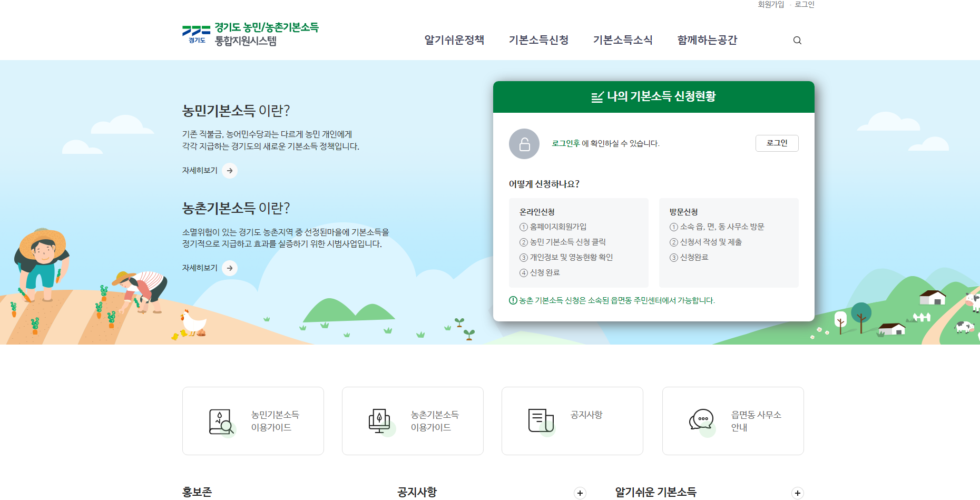Click 자세히보기 under 농촌기본소득 이란?

pos(200,268)
